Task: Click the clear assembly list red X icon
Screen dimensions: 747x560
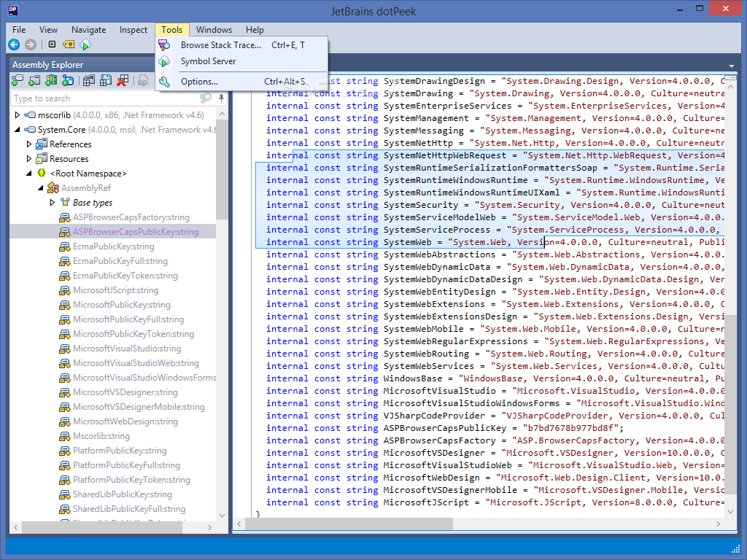Action: pyautogui.click(x=123, y=81)
